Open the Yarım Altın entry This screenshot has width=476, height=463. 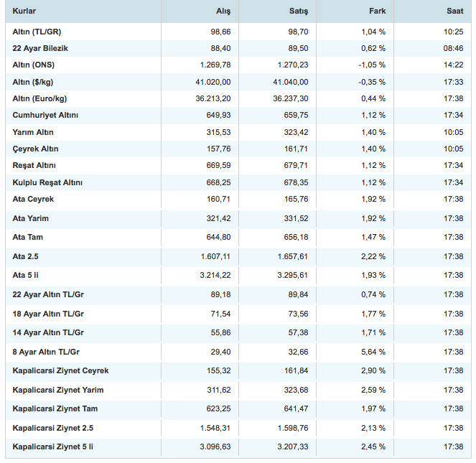coord(33,133)
